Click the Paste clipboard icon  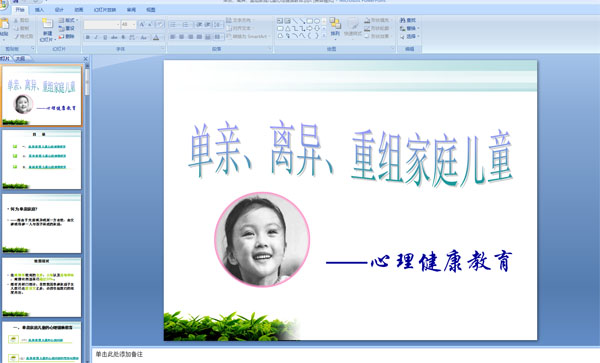coord(4,24)
